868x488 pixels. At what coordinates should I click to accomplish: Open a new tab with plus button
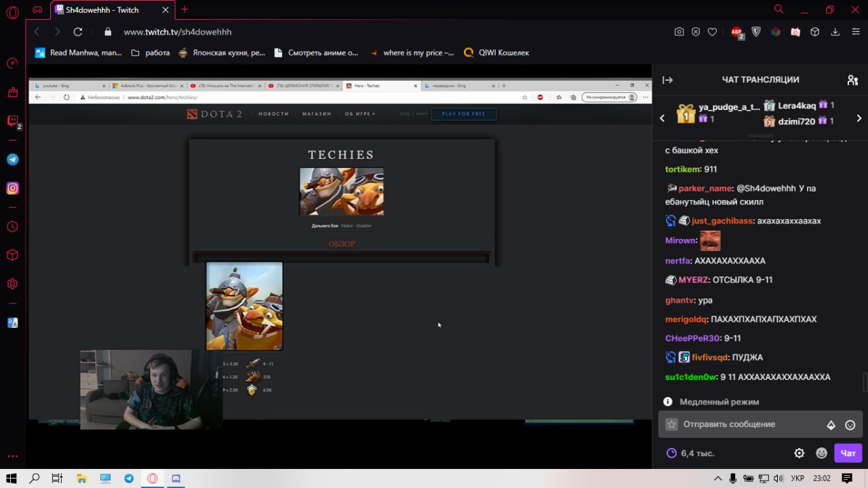click(x=184, y=10)
